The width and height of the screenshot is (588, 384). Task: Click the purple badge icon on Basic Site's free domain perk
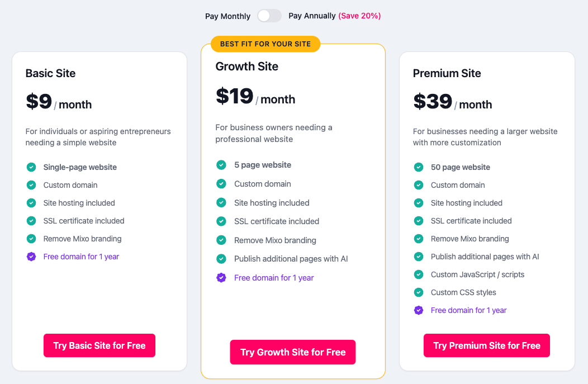click(x=31, y=257)
